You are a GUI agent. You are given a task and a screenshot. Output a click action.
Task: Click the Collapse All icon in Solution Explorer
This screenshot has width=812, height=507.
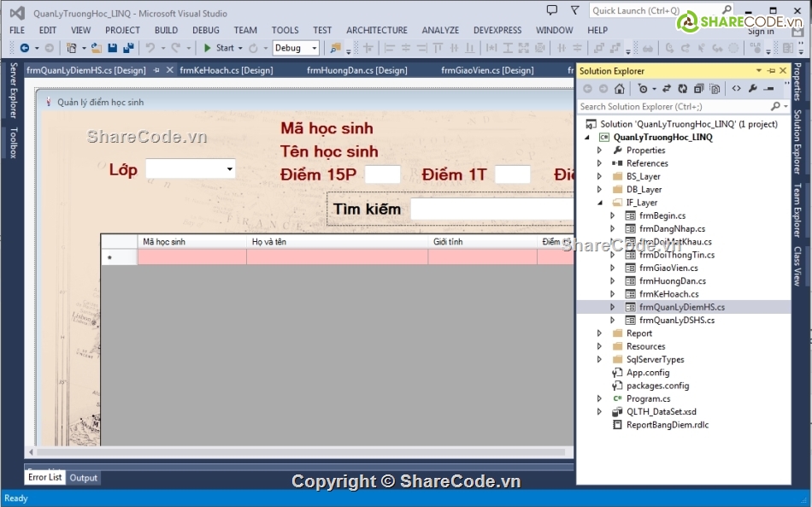point(698,89)
